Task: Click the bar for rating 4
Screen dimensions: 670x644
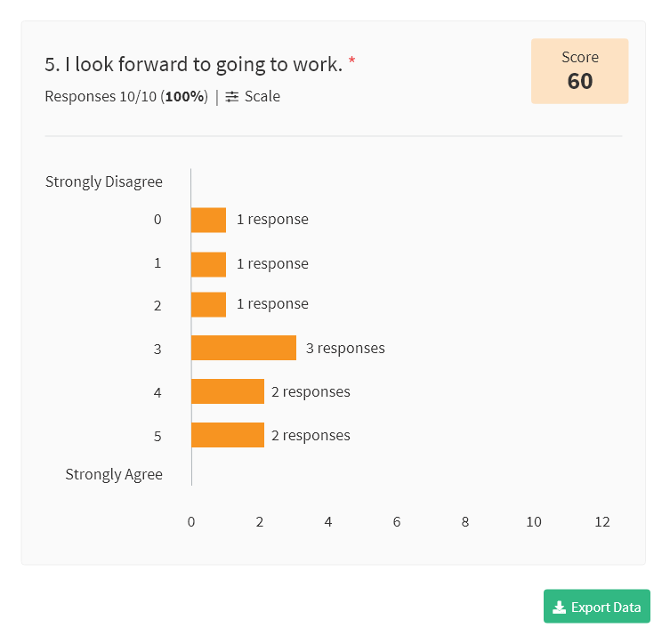Action: click(x=228, y=391)
